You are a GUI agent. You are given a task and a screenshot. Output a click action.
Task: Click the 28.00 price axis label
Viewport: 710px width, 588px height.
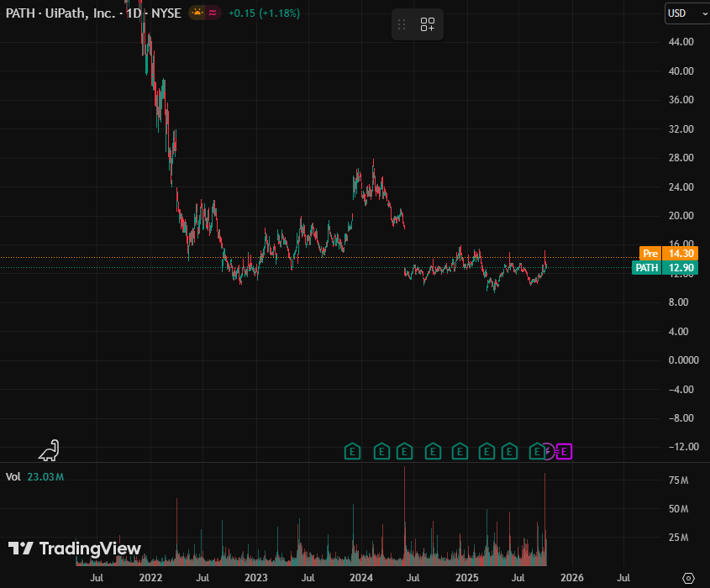point(681,158)
